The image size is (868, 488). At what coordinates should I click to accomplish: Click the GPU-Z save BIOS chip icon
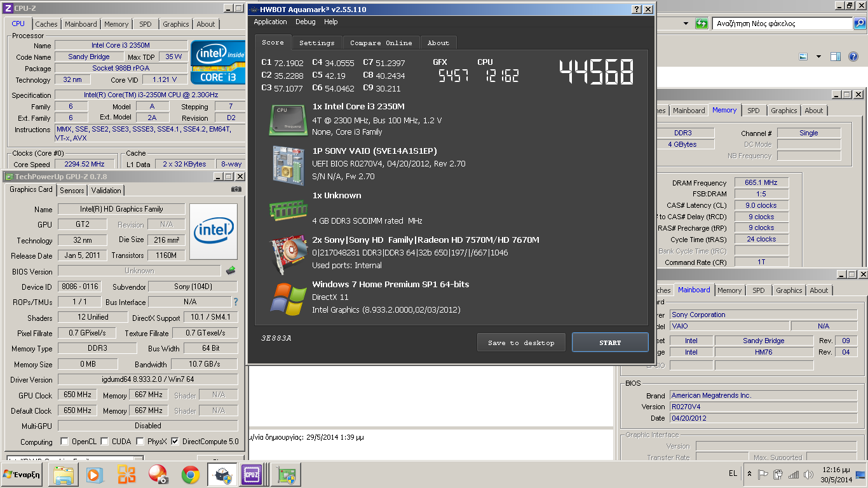point(231,271)
